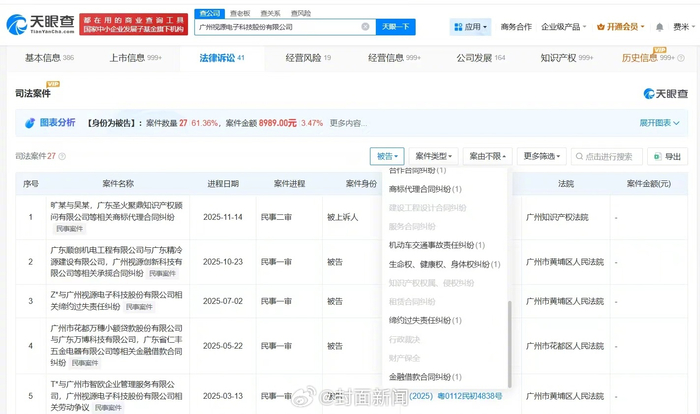Open the 商务合作 link in header
This screenshot has width=700, height=414.
point(516,27)
